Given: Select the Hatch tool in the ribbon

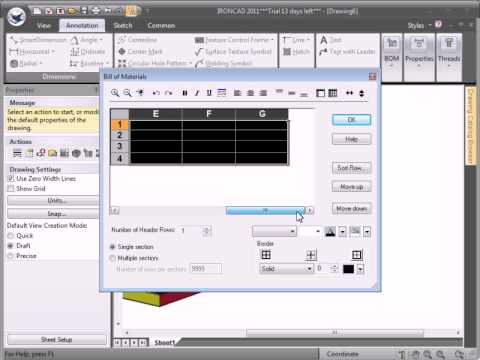Looking at the screenshot, I should pyautogui.click(x=297, y=52).
